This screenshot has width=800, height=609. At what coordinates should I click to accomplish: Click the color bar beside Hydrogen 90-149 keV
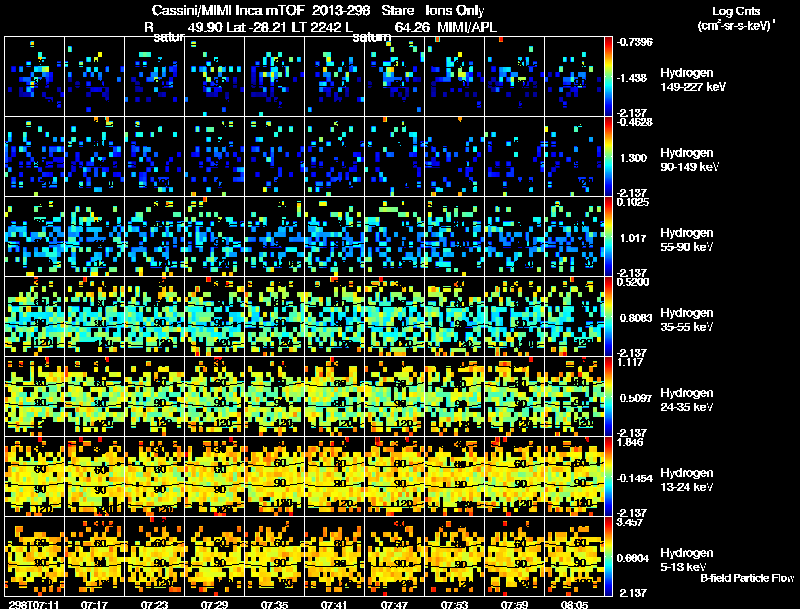608,157
